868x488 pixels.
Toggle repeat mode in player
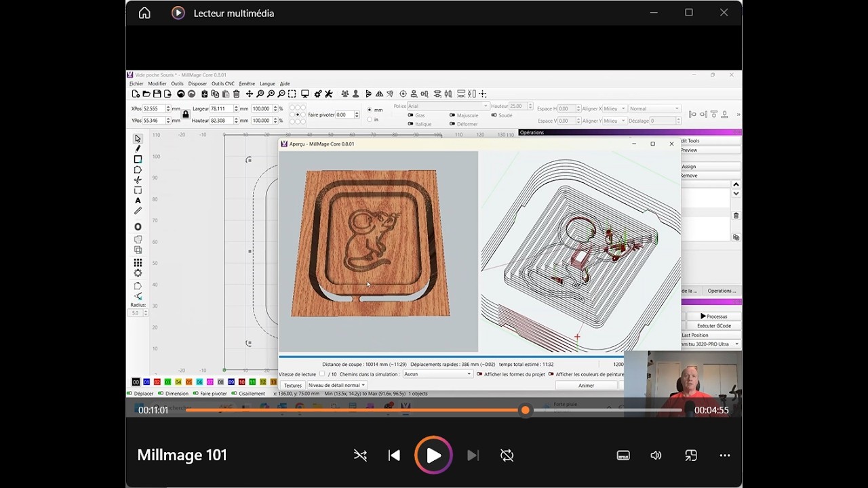(507, 455)
